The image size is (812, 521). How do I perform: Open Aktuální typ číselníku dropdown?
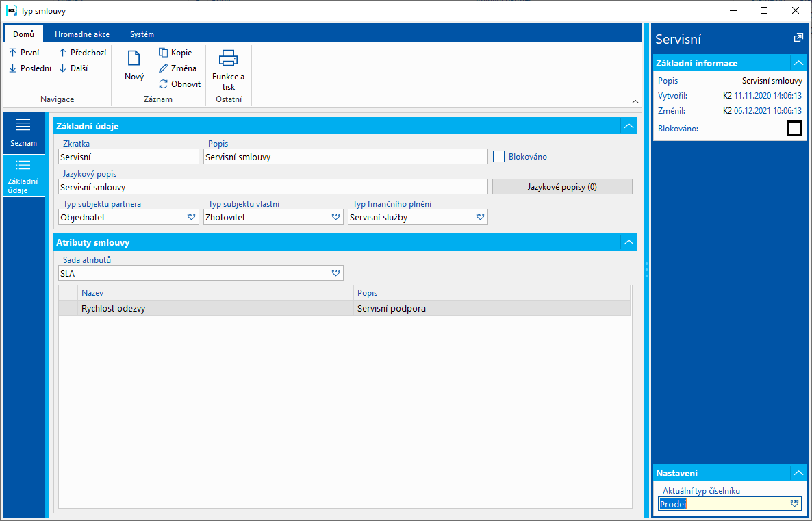[x=794, y=504]
